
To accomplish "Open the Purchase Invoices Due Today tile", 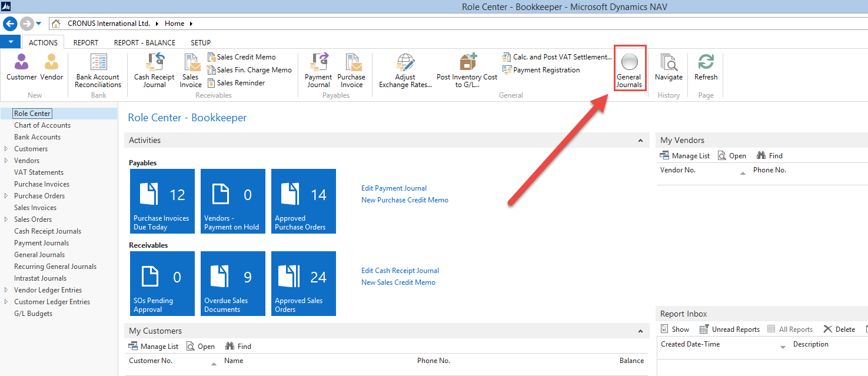I will [x=162, y=201].
